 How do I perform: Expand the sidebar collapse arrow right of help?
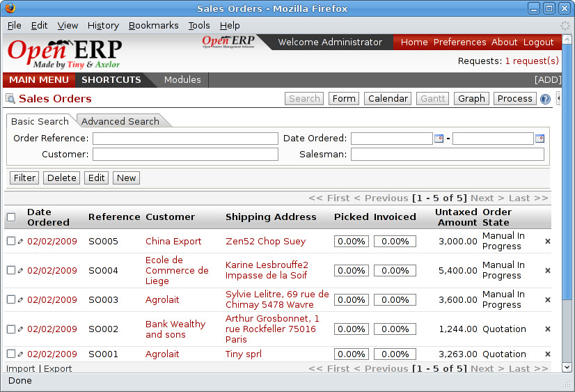(x=558, y=98)
